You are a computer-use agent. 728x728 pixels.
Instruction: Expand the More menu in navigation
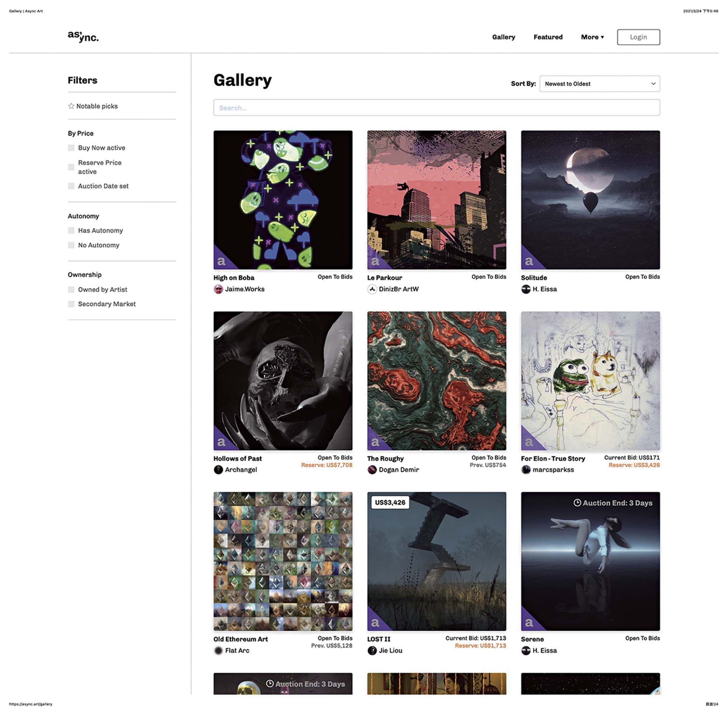[x=592, y=37]
